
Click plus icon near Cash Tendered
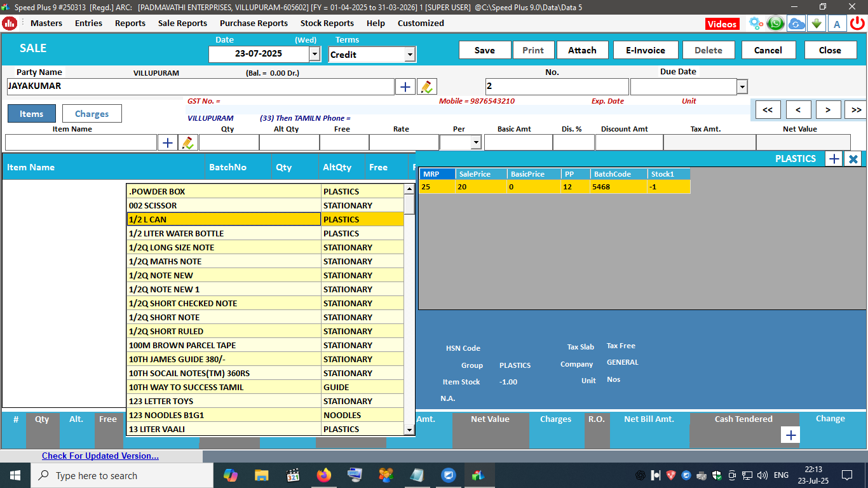[x=790, y=435]
